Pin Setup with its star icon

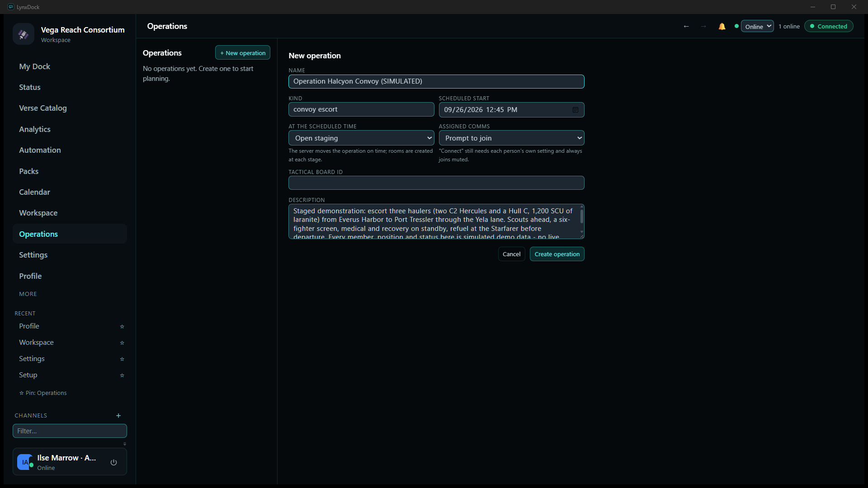click(x=122, y=375)
